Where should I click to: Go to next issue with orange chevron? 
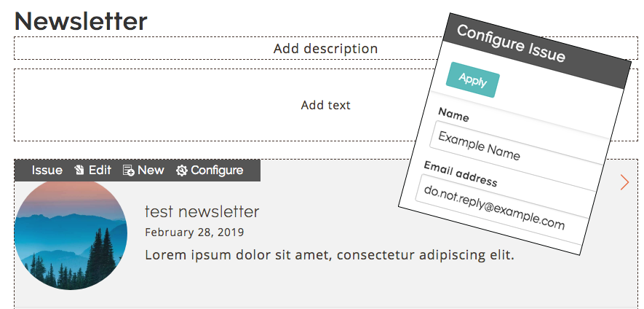(624, 182)
